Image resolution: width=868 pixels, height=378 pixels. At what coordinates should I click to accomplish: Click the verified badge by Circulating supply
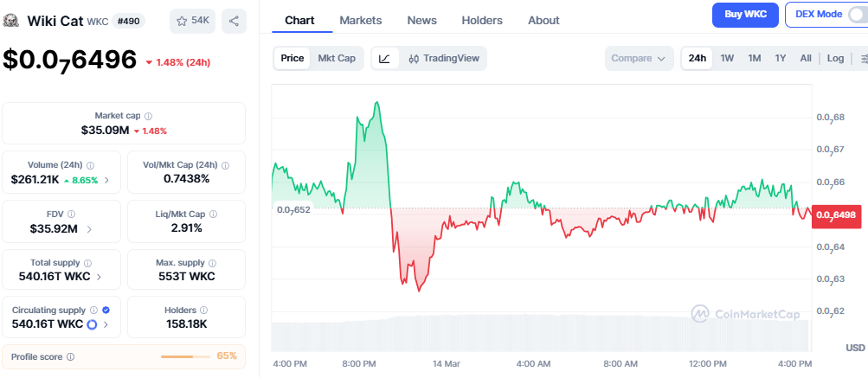point(106,310)
